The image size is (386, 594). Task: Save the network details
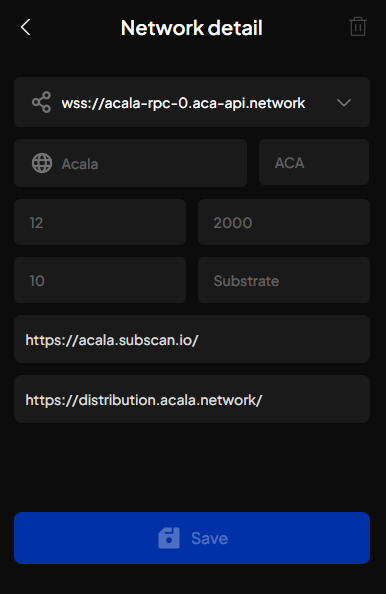[192, 538]
